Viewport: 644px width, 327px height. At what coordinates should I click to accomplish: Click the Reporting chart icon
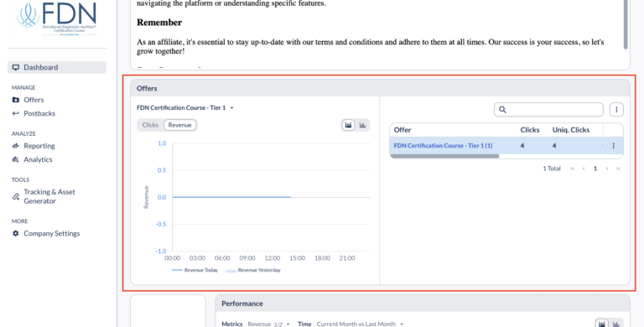16,146
